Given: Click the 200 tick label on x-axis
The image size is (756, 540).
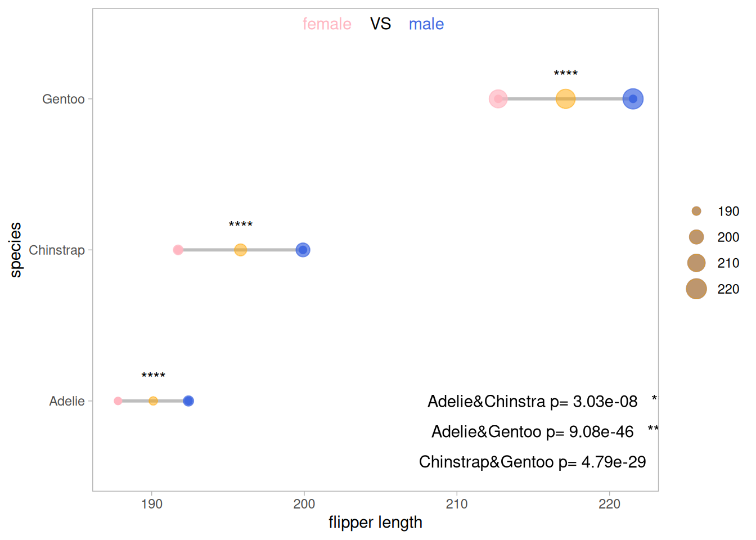Looking at the screenshot, I should [304, 504].
